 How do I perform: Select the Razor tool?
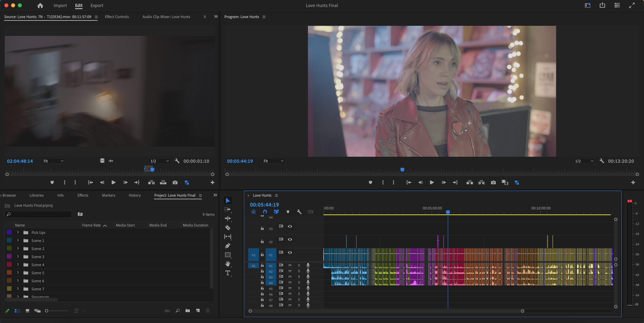tap(228, 228)
